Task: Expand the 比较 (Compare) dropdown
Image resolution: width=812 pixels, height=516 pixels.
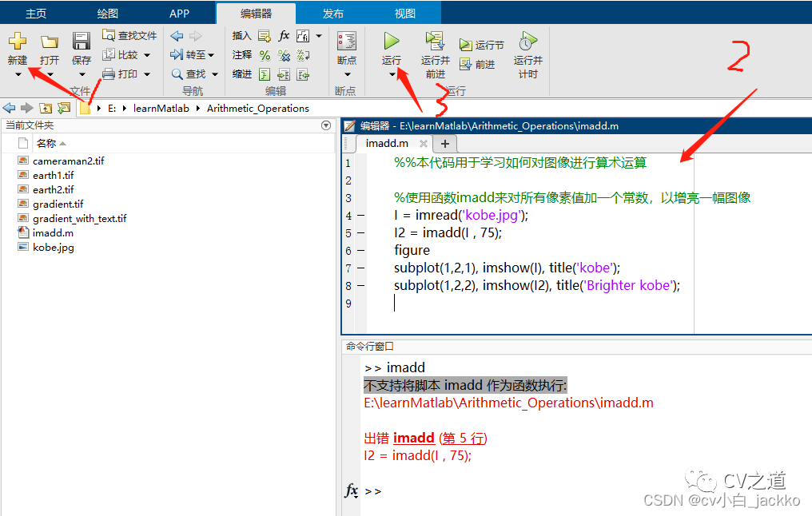Action: point(148,56)
